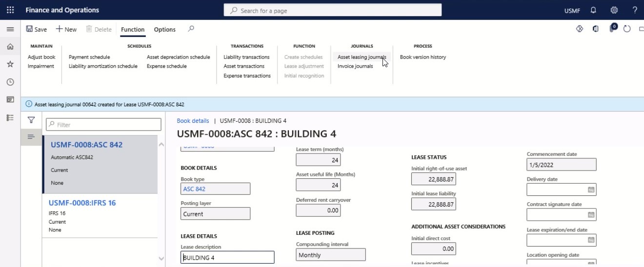Image resolution: width=644 pixels, height=267 pixels.
Task: Open Modules list icon in the sidebar
Action: pyautogui.click(x=10, y=117)
